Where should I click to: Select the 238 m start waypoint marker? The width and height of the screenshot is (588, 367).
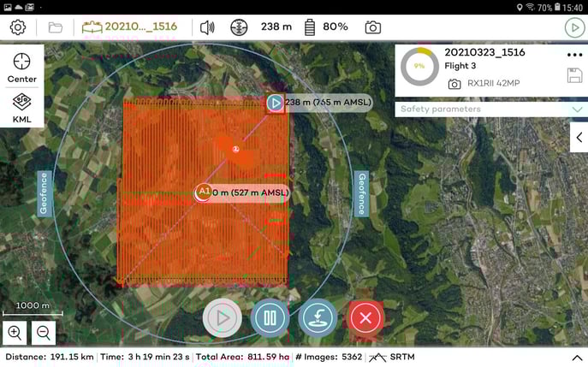tap(275, 103)
